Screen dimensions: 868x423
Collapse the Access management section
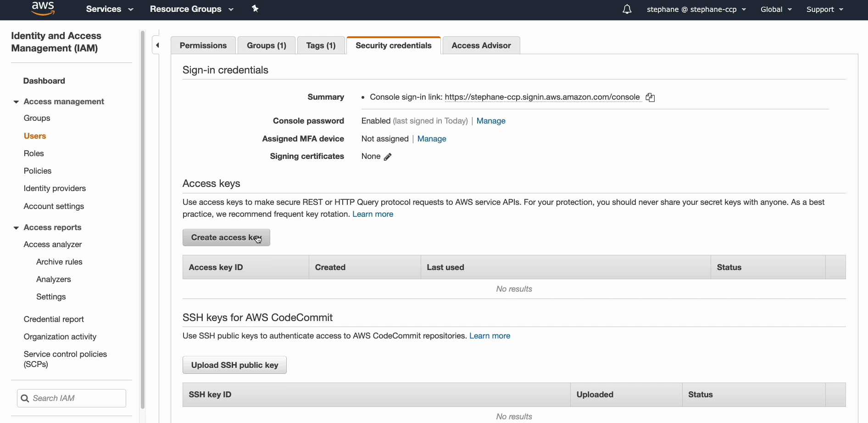click(17, 102)
